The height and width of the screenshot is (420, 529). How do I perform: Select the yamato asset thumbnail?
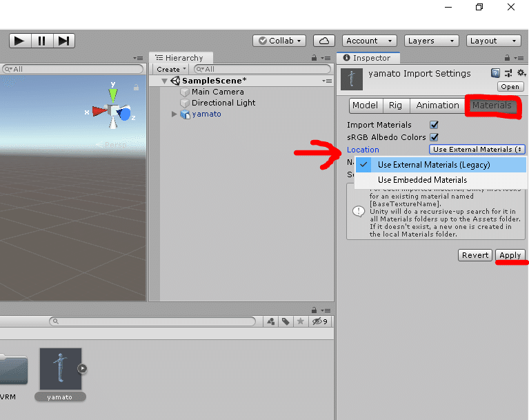pyautogui.click(x=61, y=369)
